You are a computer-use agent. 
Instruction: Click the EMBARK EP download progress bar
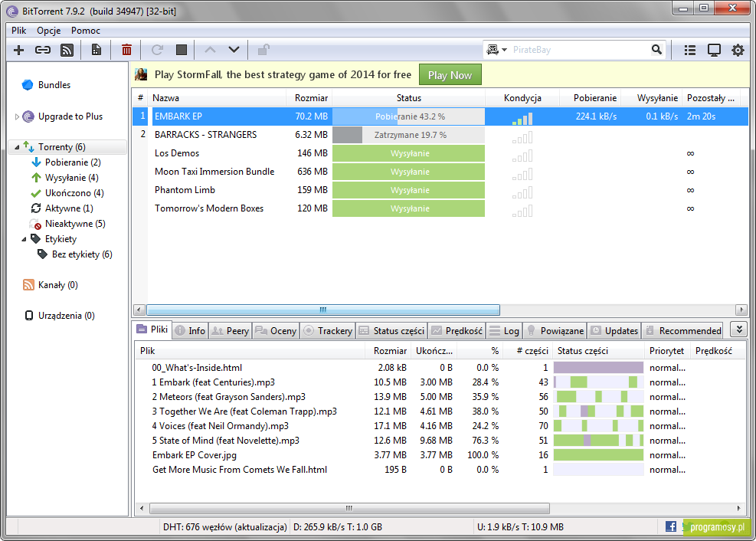pyautogui.click(x=409, y=116)
